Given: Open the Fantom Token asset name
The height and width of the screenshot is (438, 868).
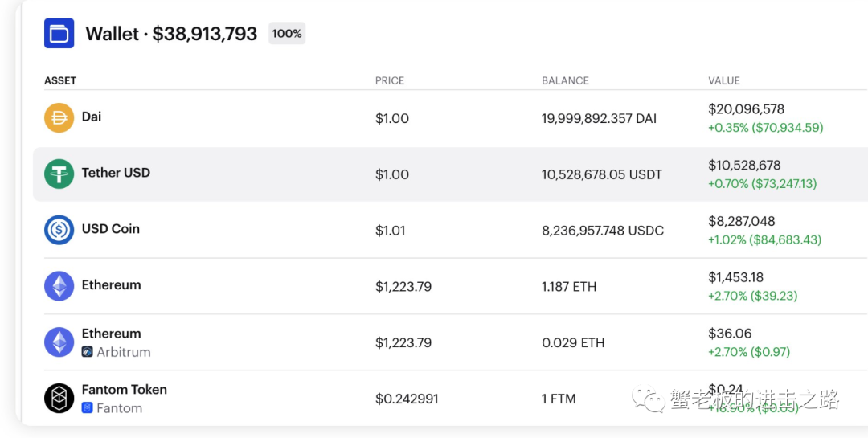Looking at the screenshot, I should (124, 389).
